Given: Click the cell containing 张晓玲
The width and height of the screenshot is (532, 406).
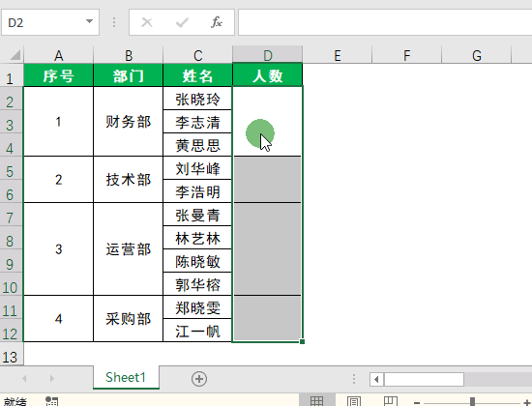Looking at the screenshot, I should (197, 99).
